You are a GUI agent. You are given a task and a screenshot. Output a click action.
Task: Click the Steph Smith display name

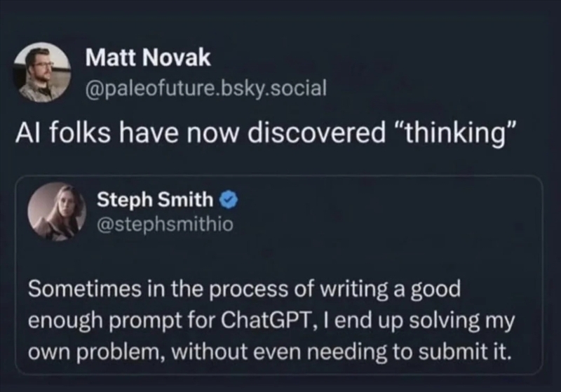[x=154, y=200]
